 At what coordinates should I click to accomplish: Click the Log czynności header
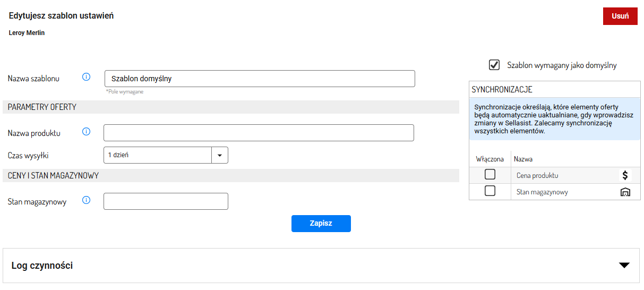[42, 266]
